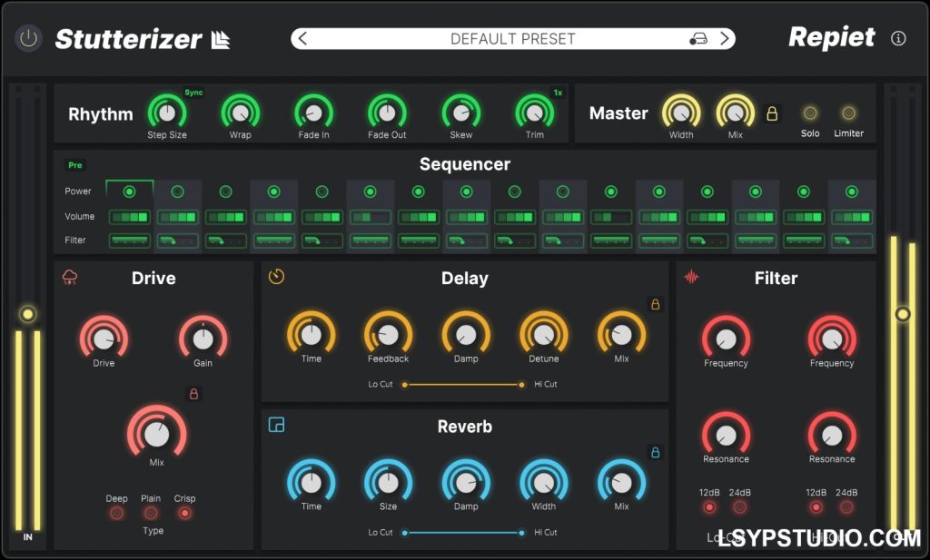Click the Step Size knob

pos(167,112)
